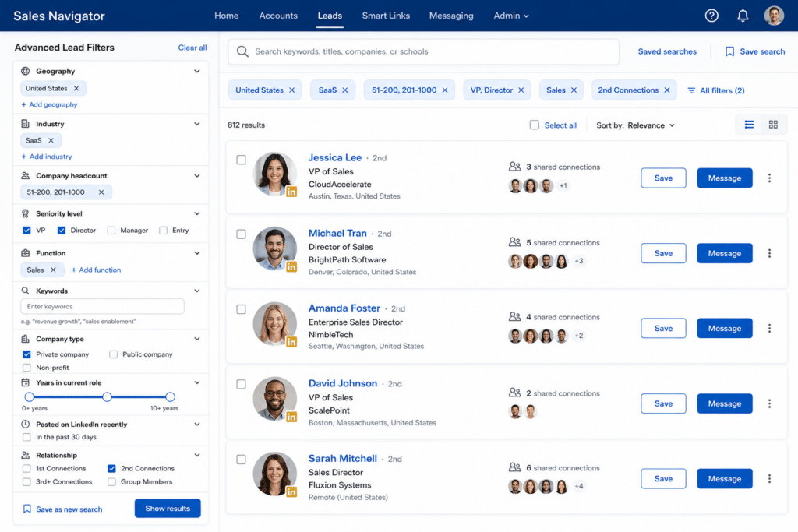Image resolution: width=798 pixels, height=532 pixels.
Task: Select David Johnson's row checkbox
Action: [242, 384]
